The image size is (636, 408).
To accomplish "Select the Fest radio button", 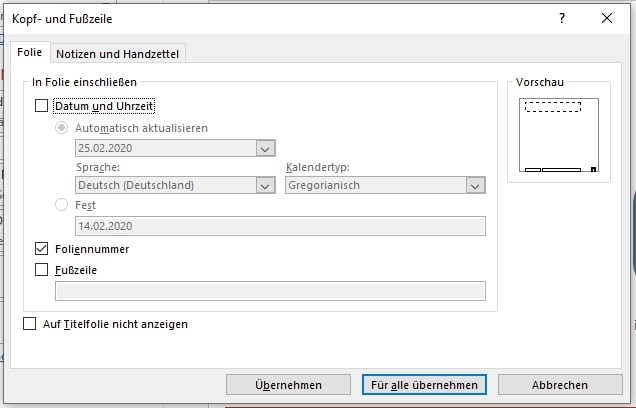I will [x=61, y=205].
